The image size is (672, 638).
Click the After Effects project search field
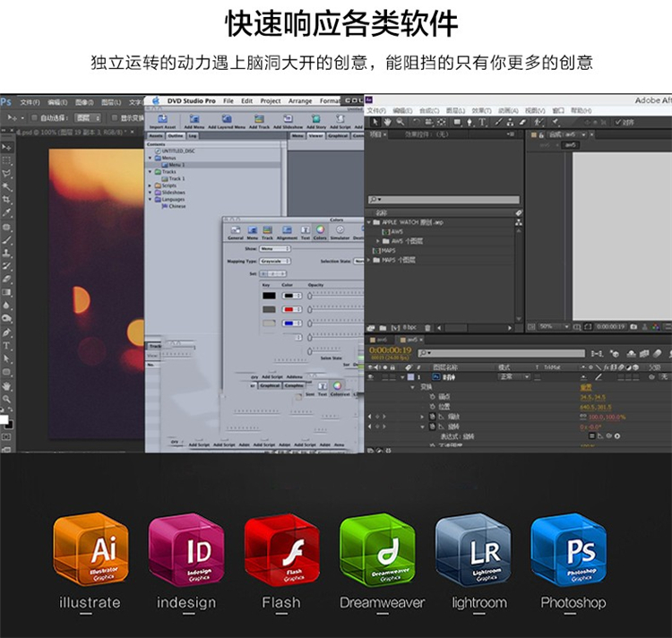click(x=443, y=200)
